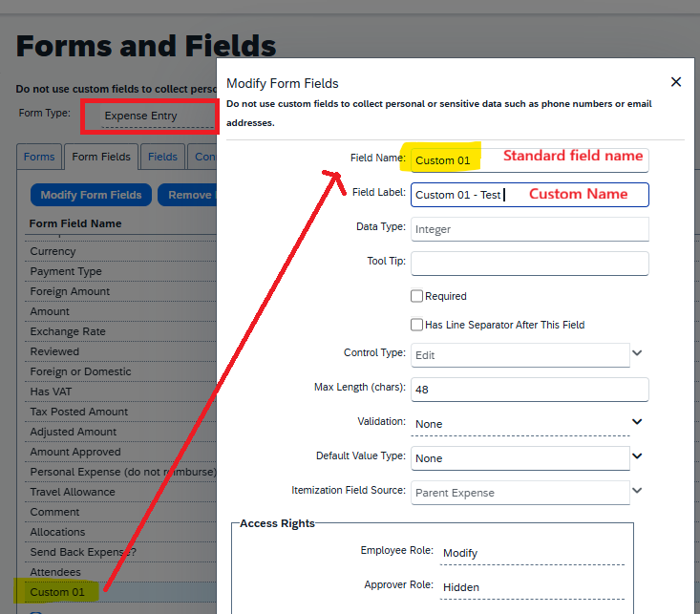
Task: Select the Adjusted Amount row
Action: [120, 432]
